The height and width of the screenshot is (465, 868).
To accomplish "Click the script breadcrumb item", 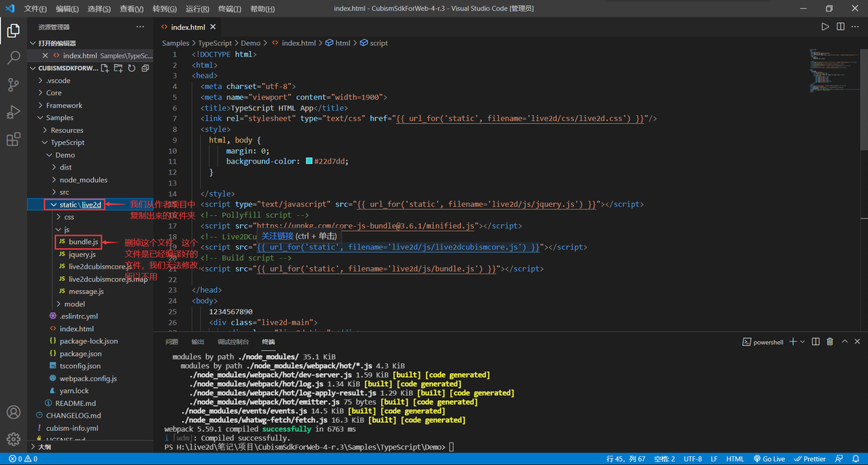I will tap(374, 43).
